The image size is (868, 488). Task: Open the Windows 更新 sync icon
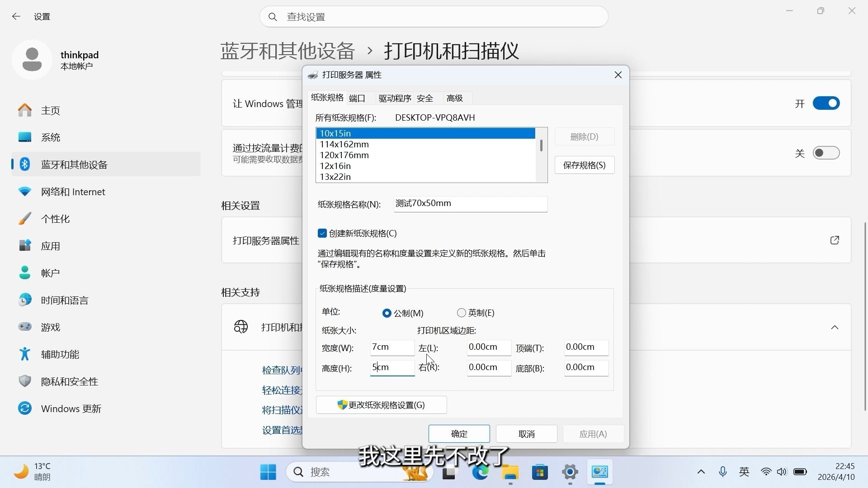tap(25, 408)
